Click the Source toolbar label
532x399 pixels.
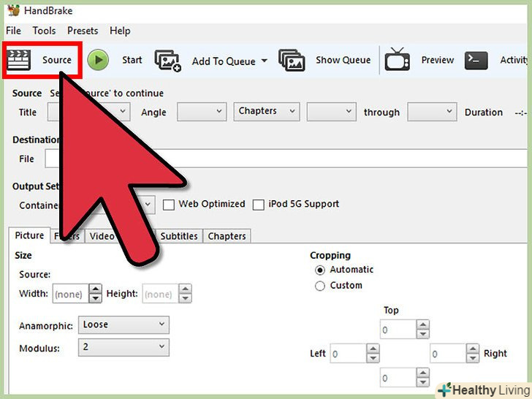tap(57, 60)
